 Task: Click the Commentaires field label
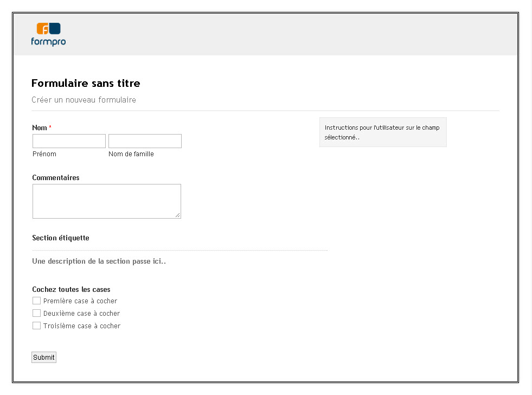[56, 177]
